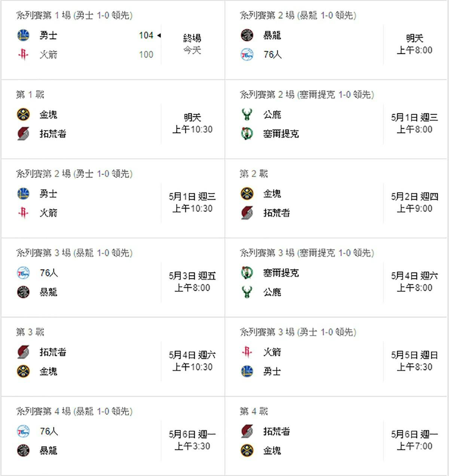Open 拓荒者 team in the 第 2 戰 card
Image resolution: width=449 pixels, height=476 pixels.
click(x=277, y=213)
